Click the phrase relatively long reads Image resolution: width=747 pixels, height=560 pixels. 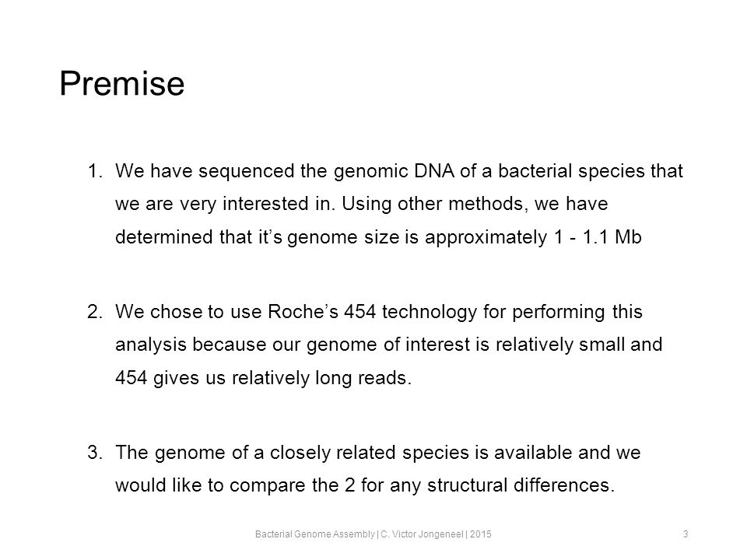[321, 378]
